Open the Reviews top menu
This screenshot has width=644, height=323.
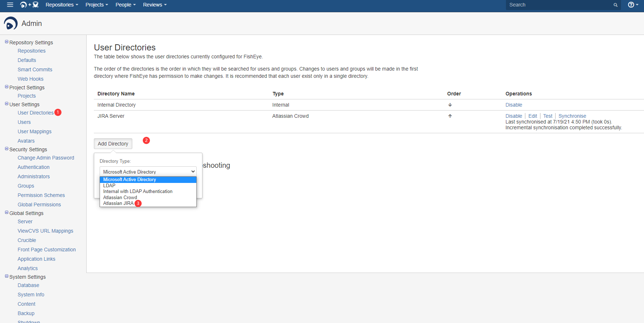[155, 5]
